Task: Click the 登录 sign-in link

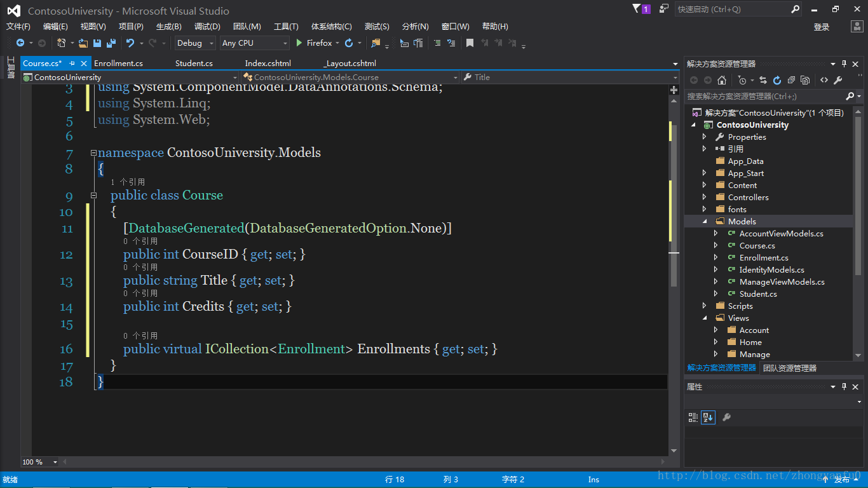Action: (822, 27)
